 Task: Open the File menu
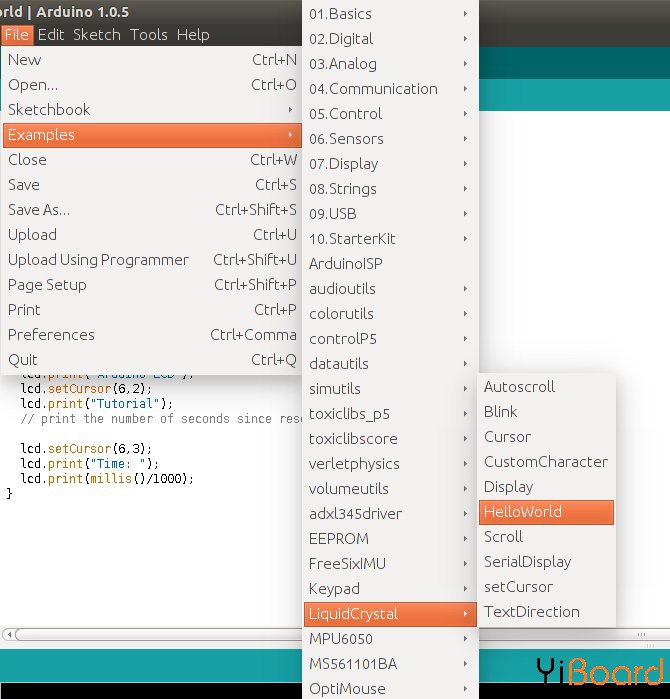pyautogui.click(x=17, y=35)
